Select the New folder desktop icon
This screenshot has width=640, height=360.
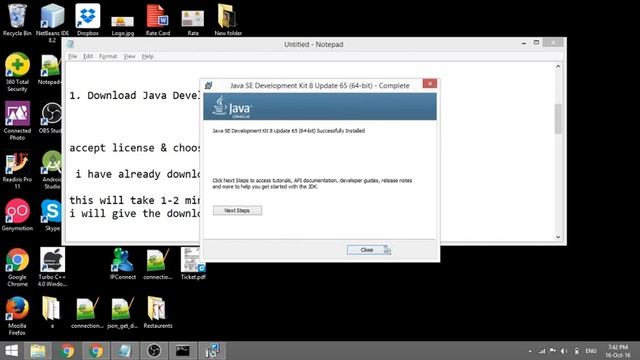coord(228,20)
